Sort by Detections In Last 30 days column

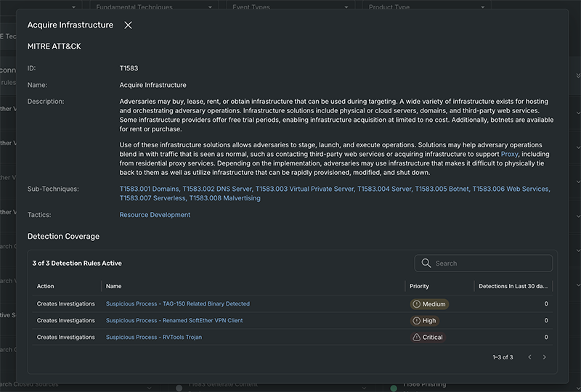tap(513, 286)
